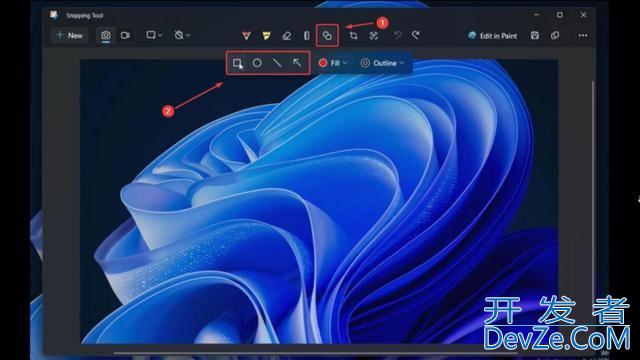Select the red Ballpoint pen tool
Viewport: 640px width, 360px height.
(246, 36)
